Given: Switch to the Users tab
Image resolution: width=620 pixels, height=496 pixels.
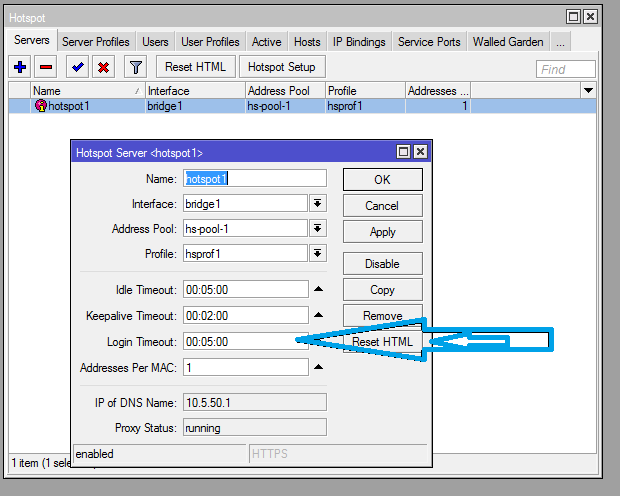Looking at the screenshot, I should click(155, 42).
